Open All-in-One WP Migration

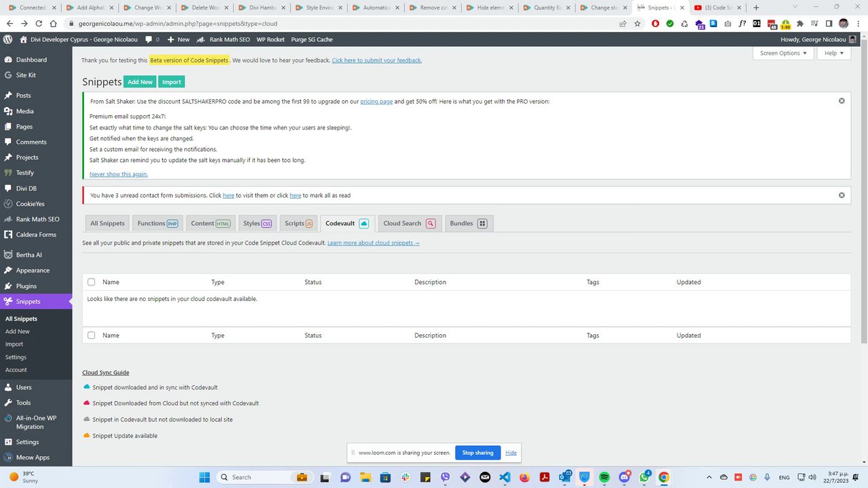(x=36, y=422)
